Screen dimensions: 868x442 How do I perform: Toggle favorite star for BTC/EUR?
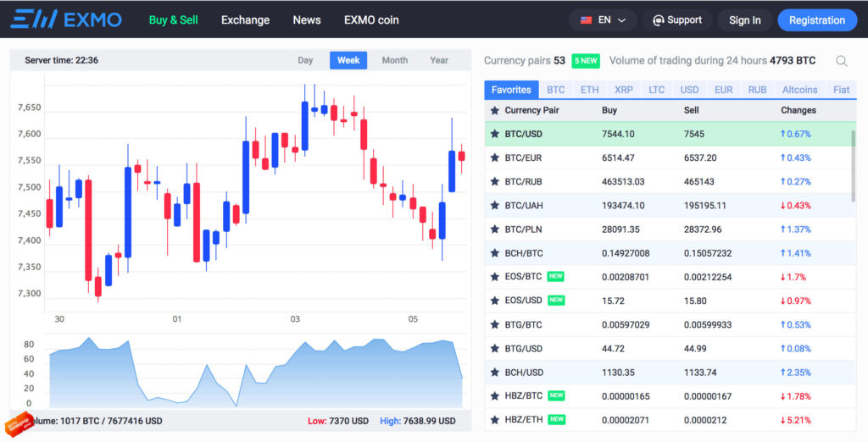[495, 157]
